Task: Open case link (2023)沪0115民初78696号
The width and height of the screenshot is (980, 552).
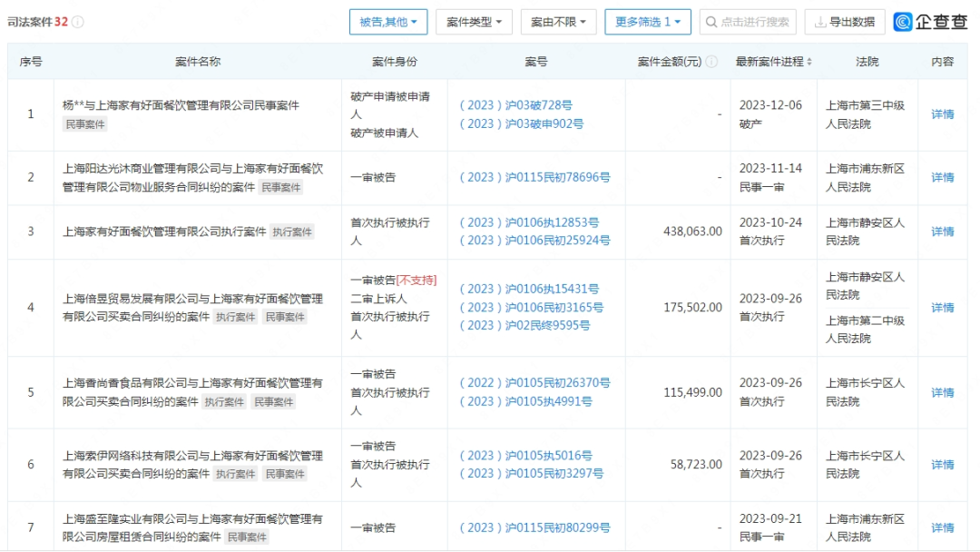Action: (x=534, y=177)
